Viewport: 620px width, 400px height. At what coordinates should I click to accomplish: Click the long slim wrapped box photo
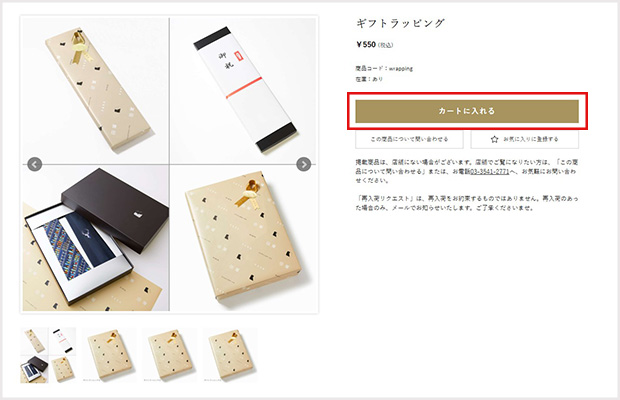coord(96,90)
